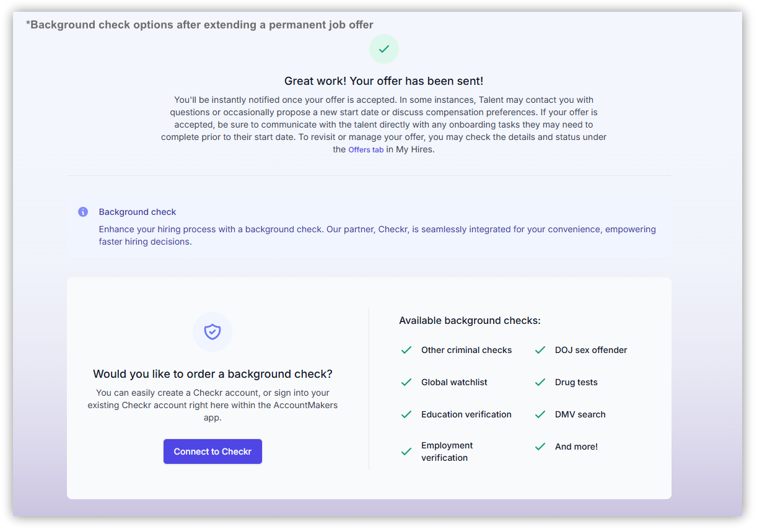Image resolution: width=762 pixels, height=532 pixels.
Task: Click the green success checkmark at the top
Action: tap(383, 49)
